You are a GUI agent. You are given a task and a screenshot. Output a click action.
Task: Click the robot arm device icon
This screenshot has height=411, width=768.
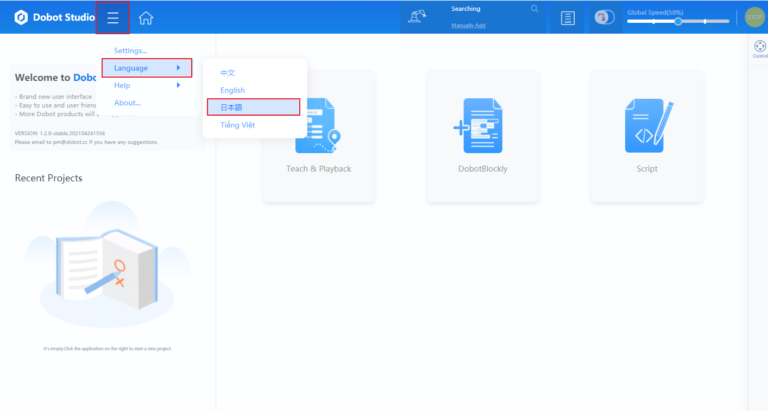(419, 17)
